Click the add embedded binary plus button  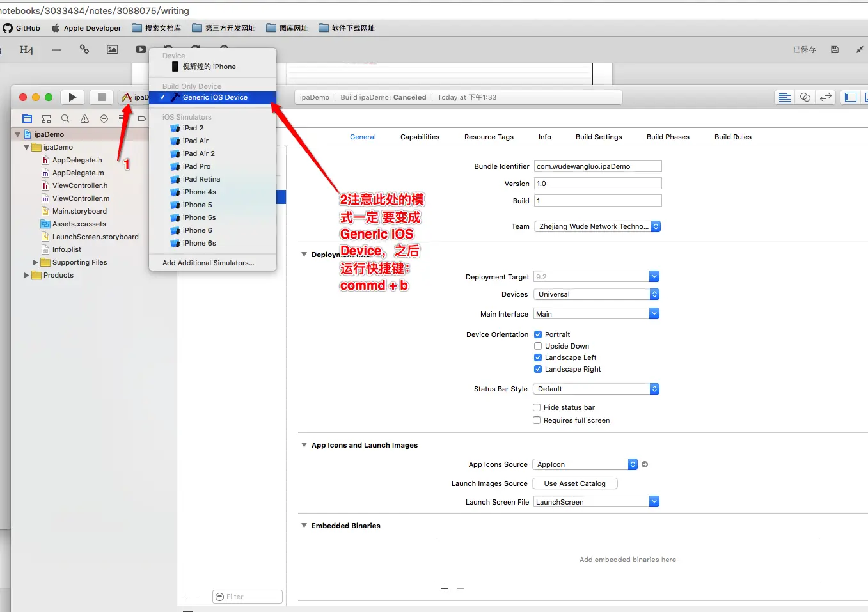pyautogui.click(x=445, y=588)
